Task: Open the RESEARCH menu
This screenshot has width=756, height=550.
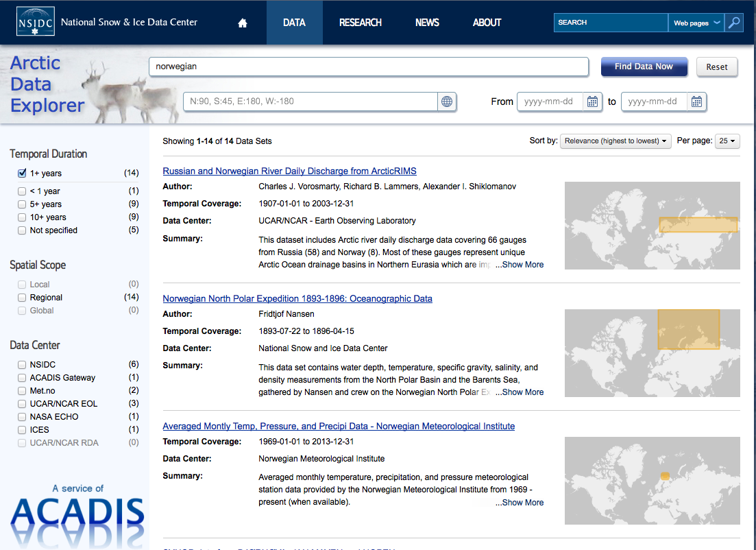Action: pyautogui.click(x=360, y=23)
